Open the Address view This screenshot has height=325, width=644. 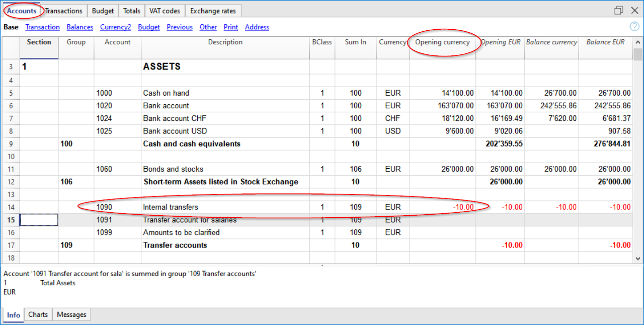click(x=257, y=27)
